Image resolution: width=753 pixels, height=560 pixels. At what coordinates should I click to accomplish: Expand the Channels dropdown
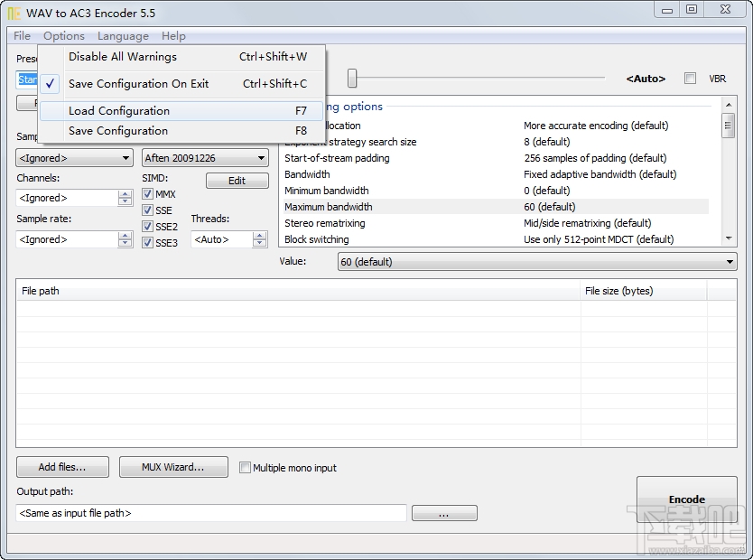pyautogui.click(x=126, y=198)
